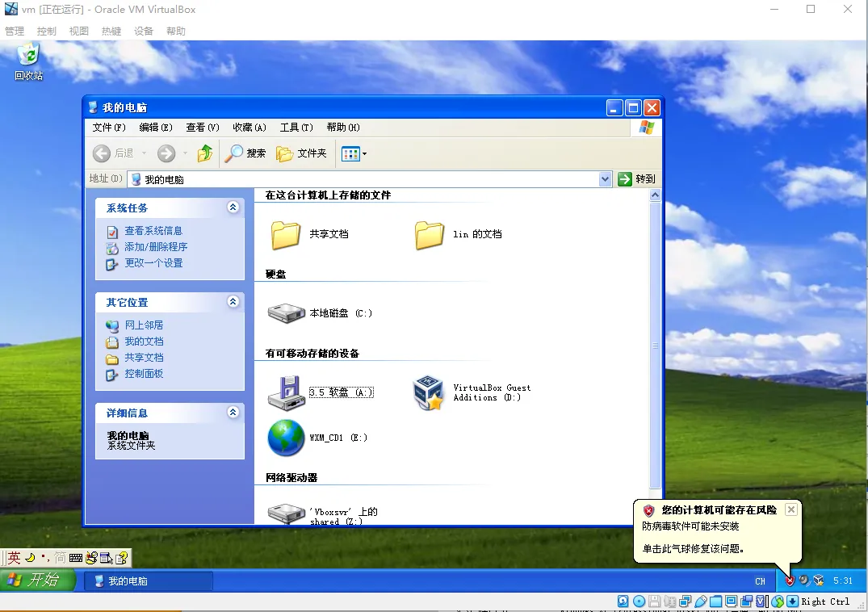868x612 pixels.
Task: Collapse the Other Places panel
Action: tap(233, 302)
